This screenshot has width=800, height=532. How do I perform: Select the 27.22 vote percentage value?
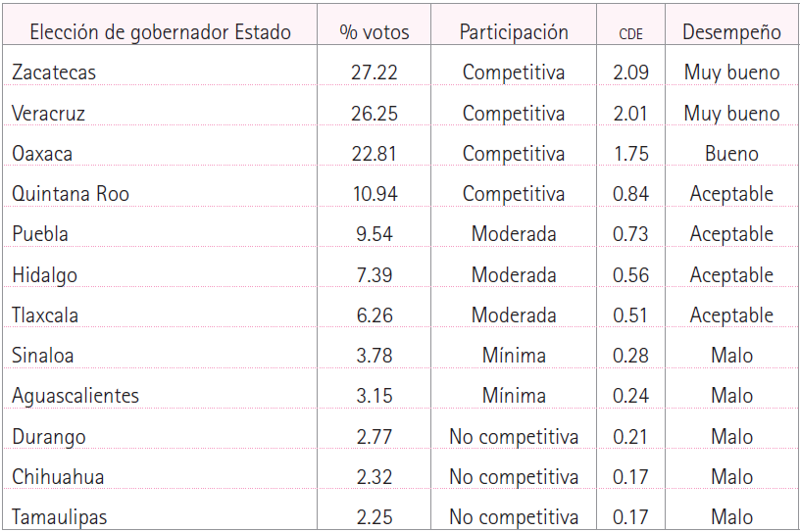(375, 73)
